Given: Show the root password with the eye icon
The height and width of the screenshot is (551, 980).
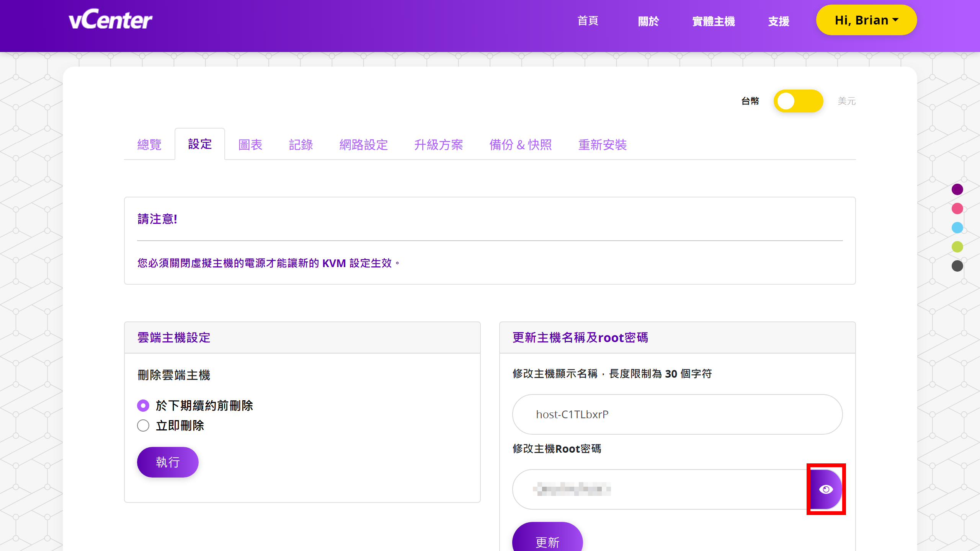Looking at the screenshot, I should (x=826, y=489).
